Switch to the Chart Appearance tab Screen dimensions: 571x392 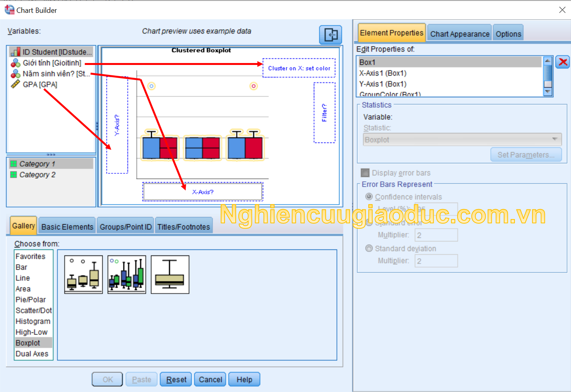[459, 34]
